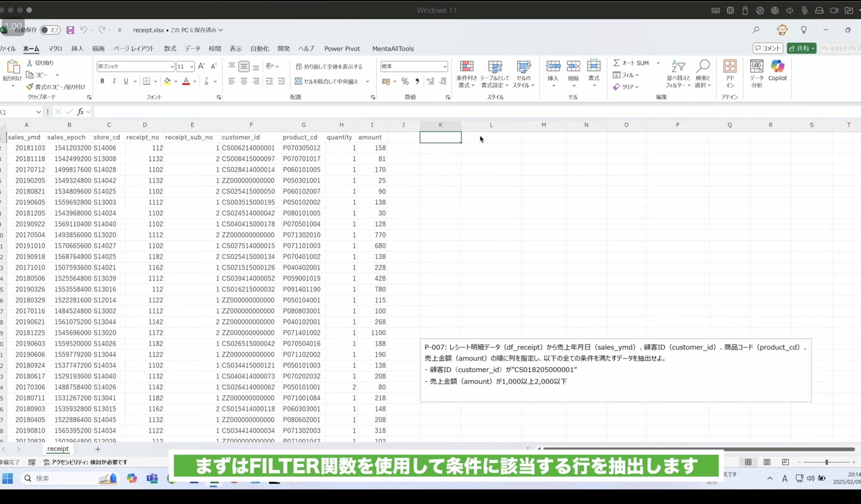The image size is (861, 504).
Task: Switch to Normal view in status bar
Action: (x=748, y=462)
